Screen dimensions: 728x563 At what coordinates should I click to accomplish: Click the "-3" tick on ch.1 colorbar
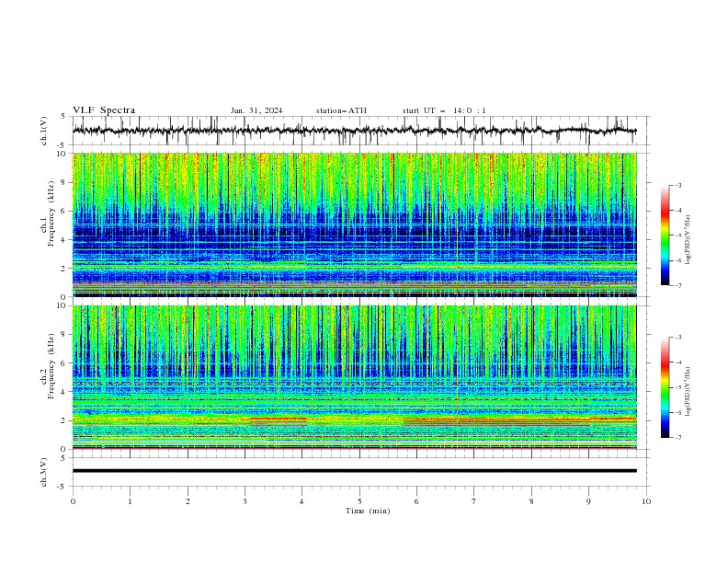tap(678, 185)
